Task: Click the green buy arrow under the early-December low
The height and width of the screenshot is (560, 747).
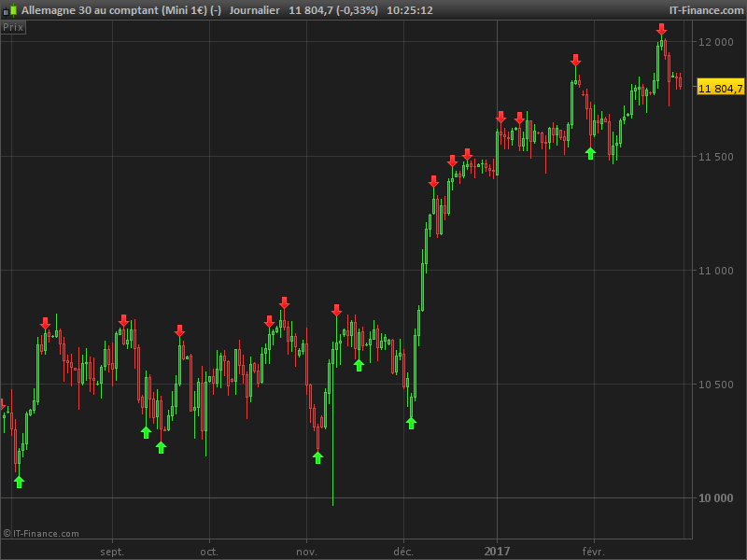Action: pyautogui.click(x=411, y=423)
